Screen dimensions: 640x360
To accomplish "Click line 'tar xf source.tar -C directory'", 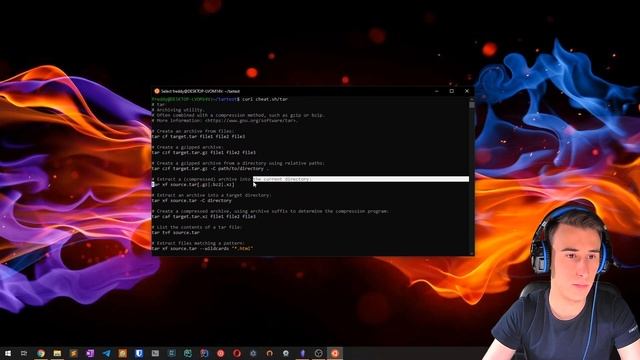I will 192,200.
